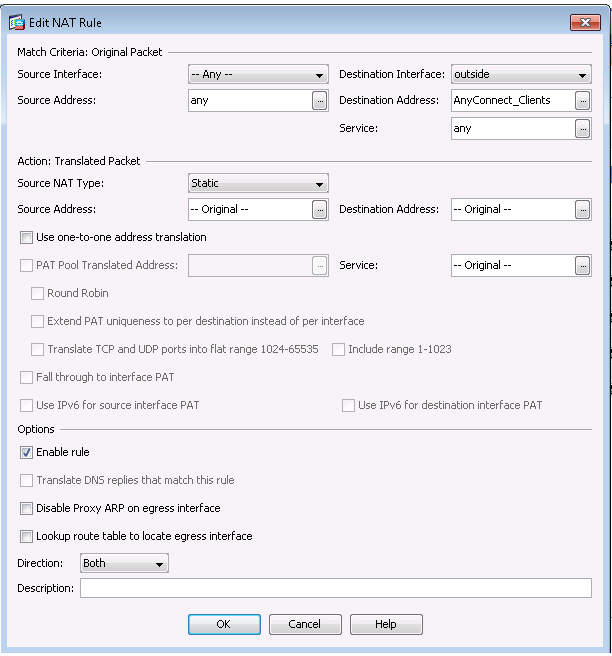
Task: Check Lookup route table to locate egress interface
Action: tap(26, 537)
